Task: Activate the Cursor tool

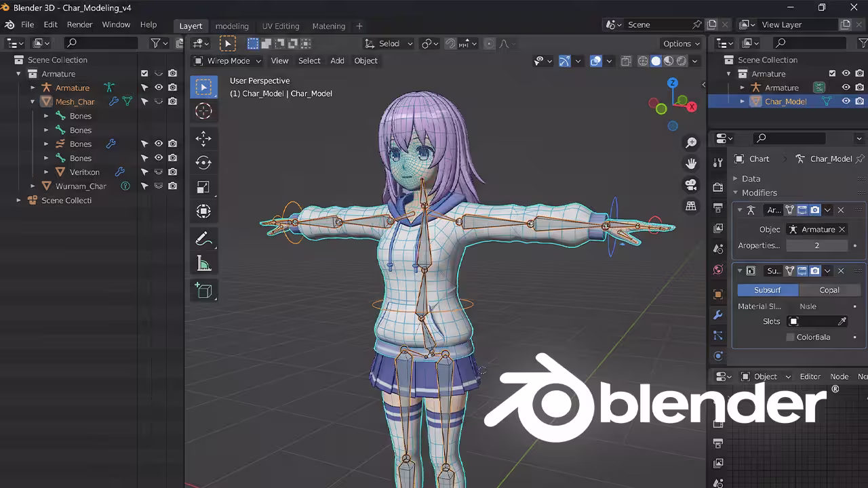Action: (x=203, y=111)
